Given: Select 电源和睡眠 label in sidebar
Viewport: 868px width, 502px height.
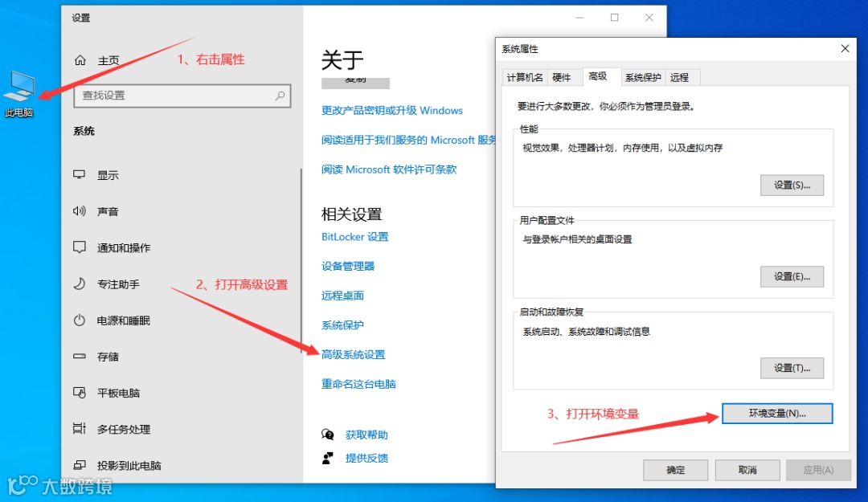Looking at the screenshot, I should pyautogui.click(x=124, y=321).
